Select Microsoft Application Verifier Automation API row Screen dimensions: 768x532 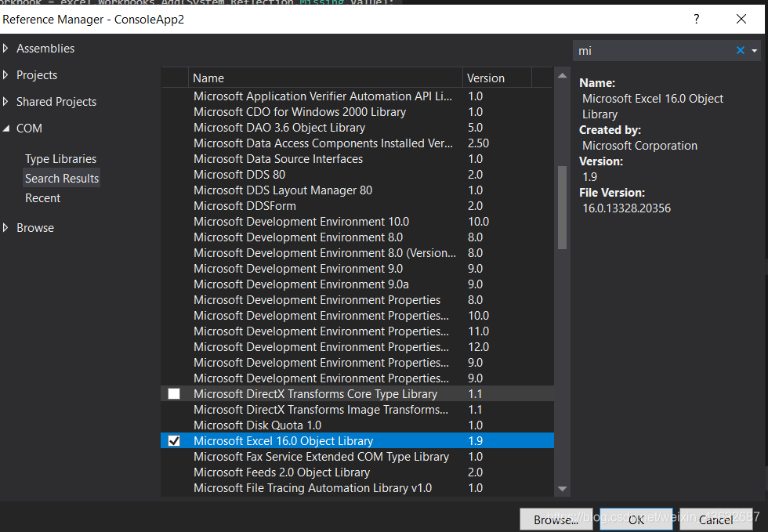[357, 96]
